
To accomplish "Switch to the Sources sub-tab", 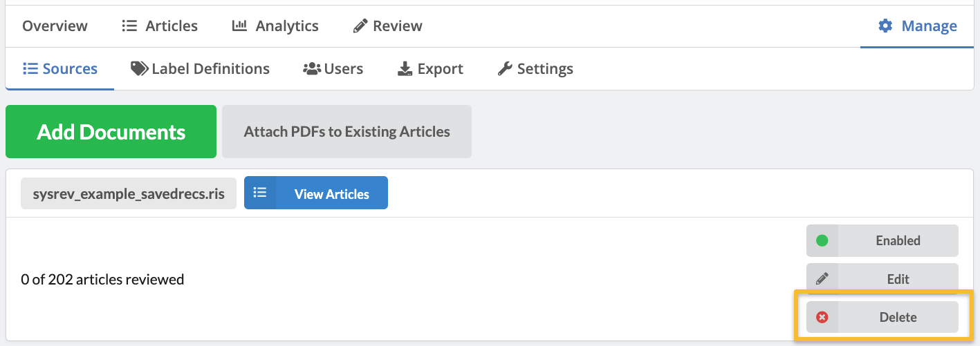I will (x=59, y=69).
